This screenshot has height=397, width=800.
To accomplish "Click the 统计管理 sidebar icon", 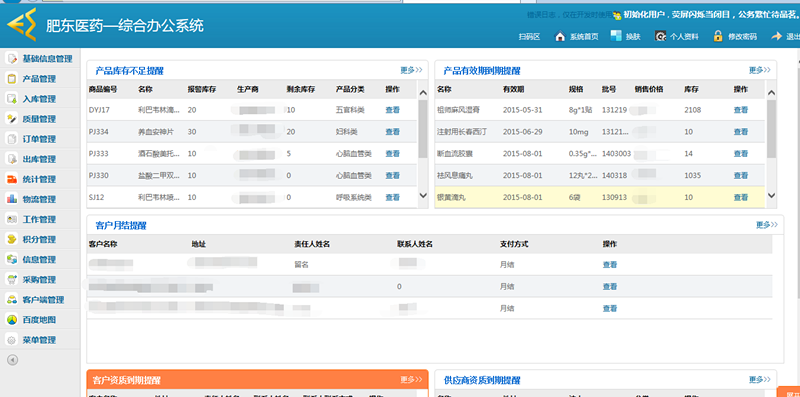I will coord(11,179).
